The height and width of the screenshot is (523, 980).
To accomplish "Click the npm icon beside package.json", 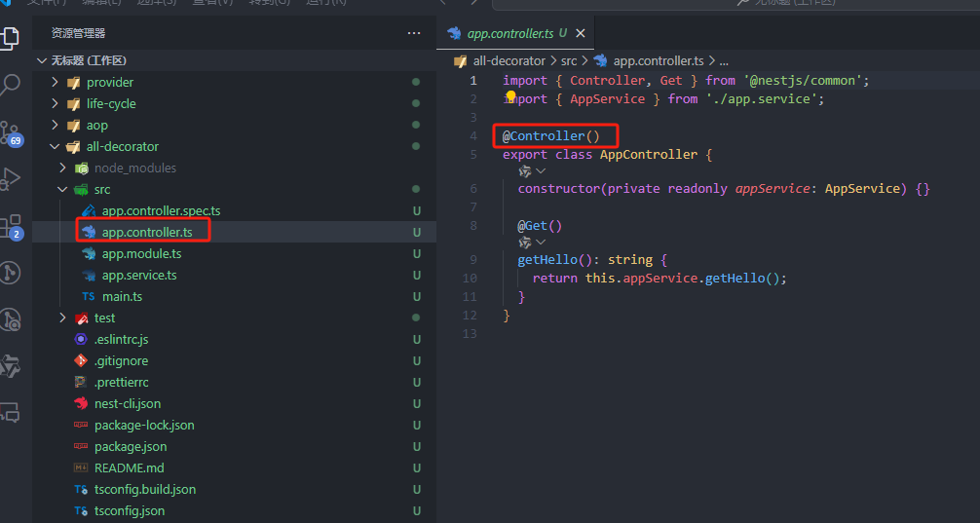I will pos(81,447).
